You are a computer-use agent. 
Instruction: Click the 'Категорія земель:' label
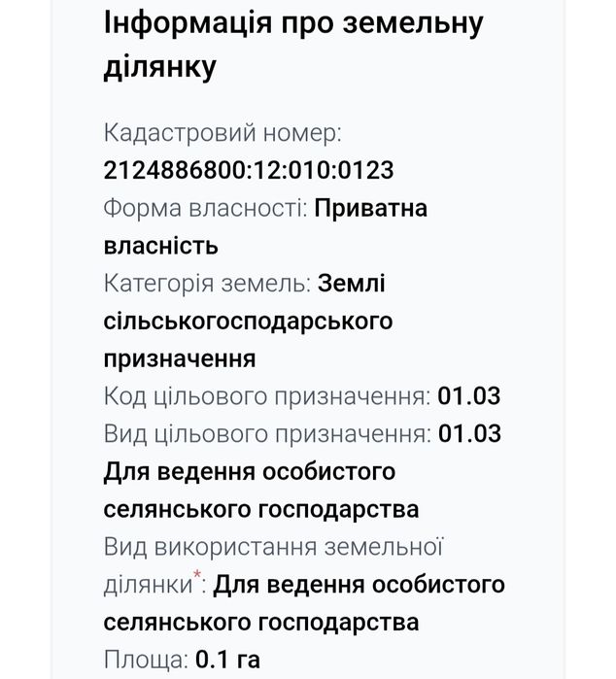point(207,283)
